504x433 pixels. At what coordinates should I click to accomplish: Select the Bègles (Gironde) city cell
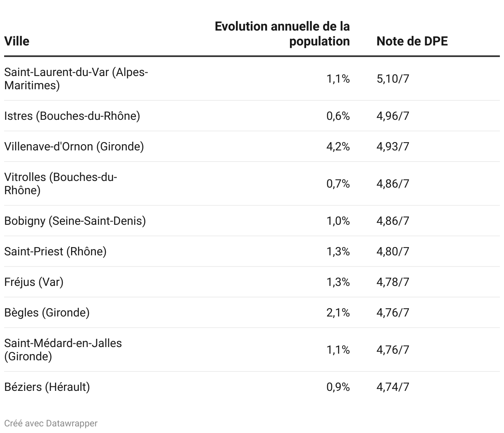click(47, 312)
